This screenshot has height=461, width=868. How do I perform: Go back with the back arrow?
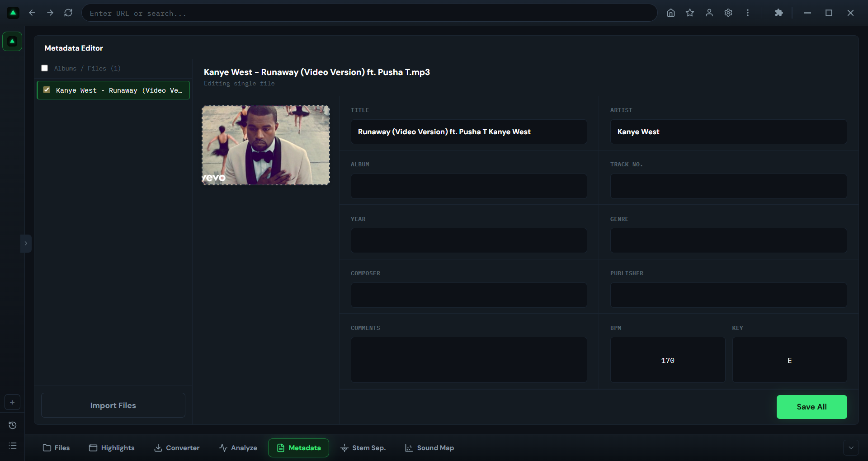coord(32,13)
